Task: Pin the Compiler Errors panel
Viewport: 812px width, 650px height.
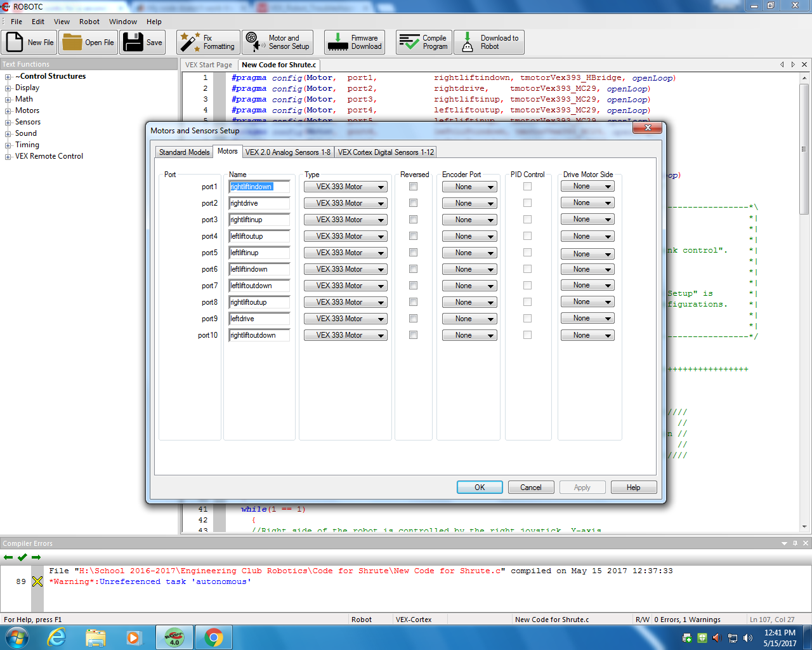Action: point(795,543)
